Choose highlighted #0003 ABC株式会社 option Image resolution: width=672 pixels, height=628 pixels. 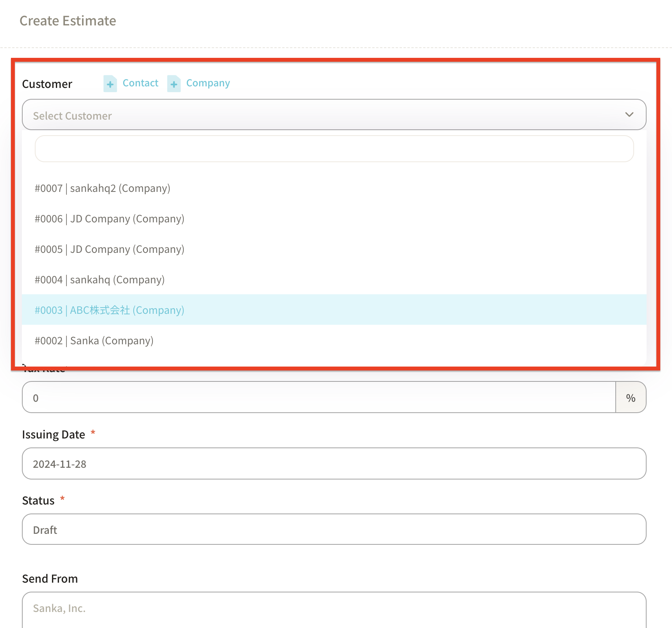pyautogui.click(x=109, y=310)
